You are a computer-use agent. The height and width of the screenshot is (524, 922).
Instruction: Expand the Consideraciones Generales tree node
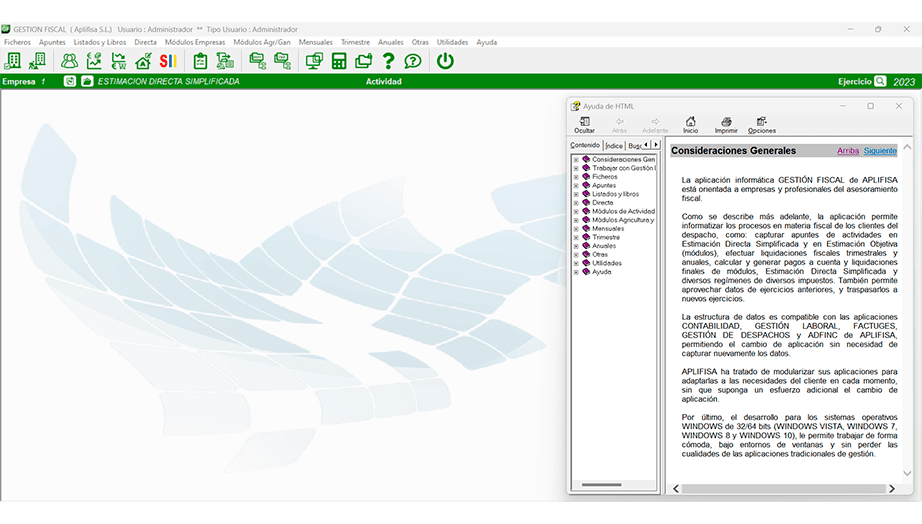click(576, 159)
